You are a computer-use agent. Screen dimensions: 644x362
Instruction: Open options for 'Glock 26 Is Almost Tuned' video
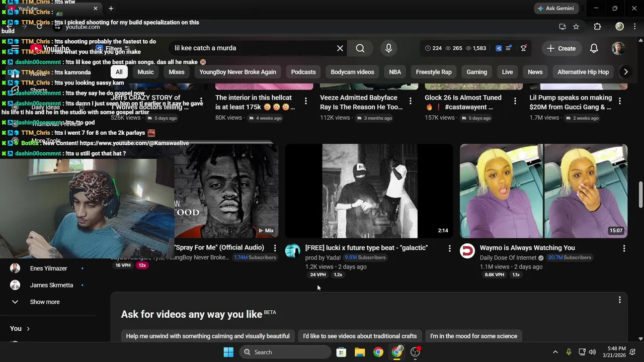point(515,101)
